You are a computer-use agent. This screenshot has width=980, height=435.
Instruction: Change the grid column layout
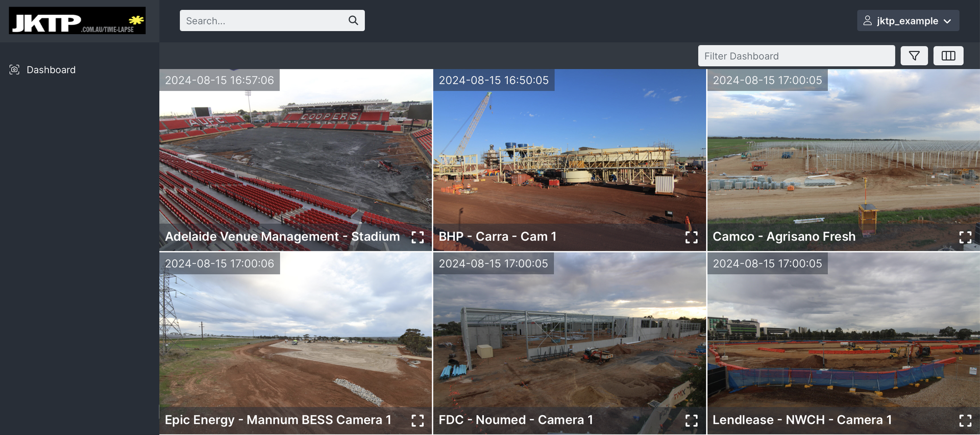click(x=948, y=56)
